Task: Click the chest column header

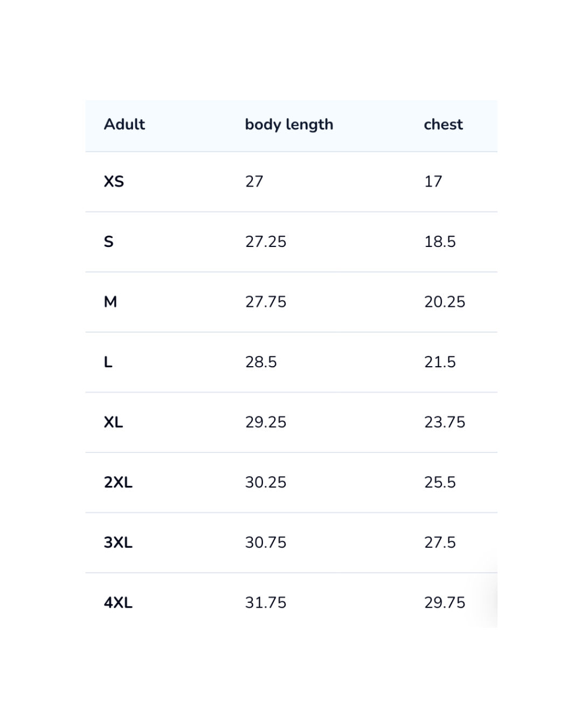Action: (x=443, y=125)
